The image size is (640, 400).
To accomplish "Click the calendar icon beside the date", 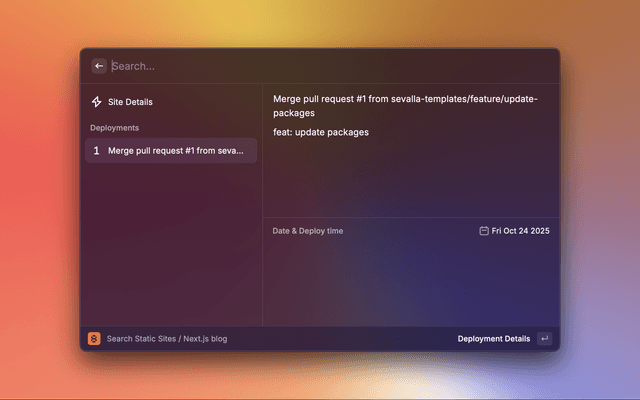I will click(x=484, y=231).
